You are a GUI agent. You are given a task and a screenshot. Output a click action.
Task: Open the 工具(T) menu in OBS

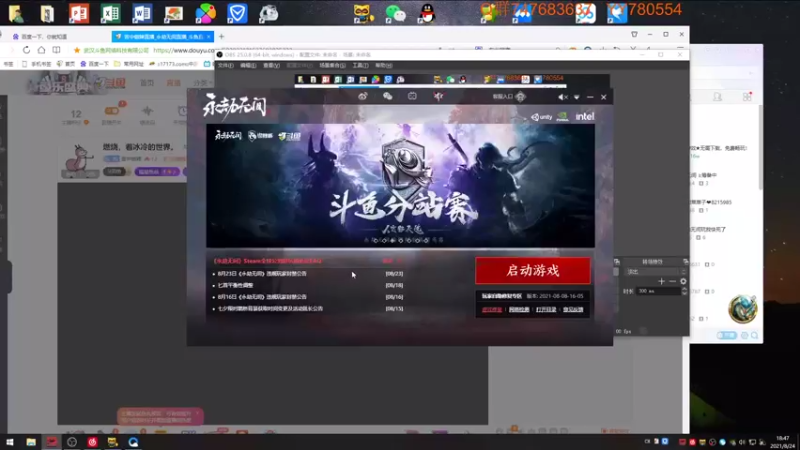coord(360,65)
